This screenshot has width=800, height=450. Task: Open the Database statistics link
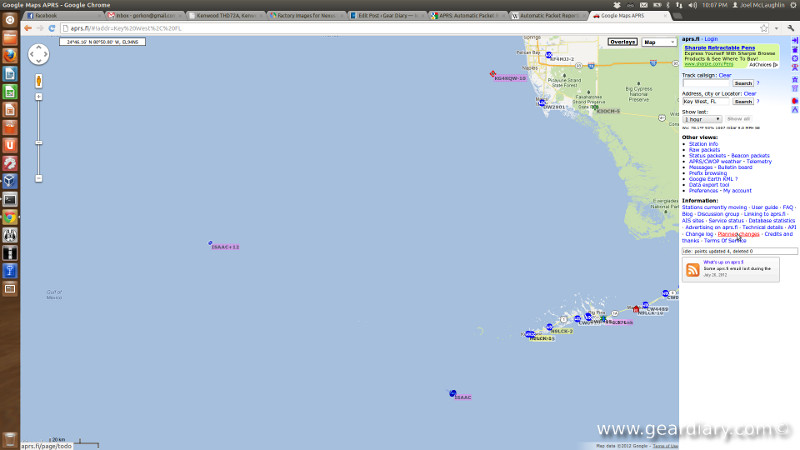[x=771, y=220]
